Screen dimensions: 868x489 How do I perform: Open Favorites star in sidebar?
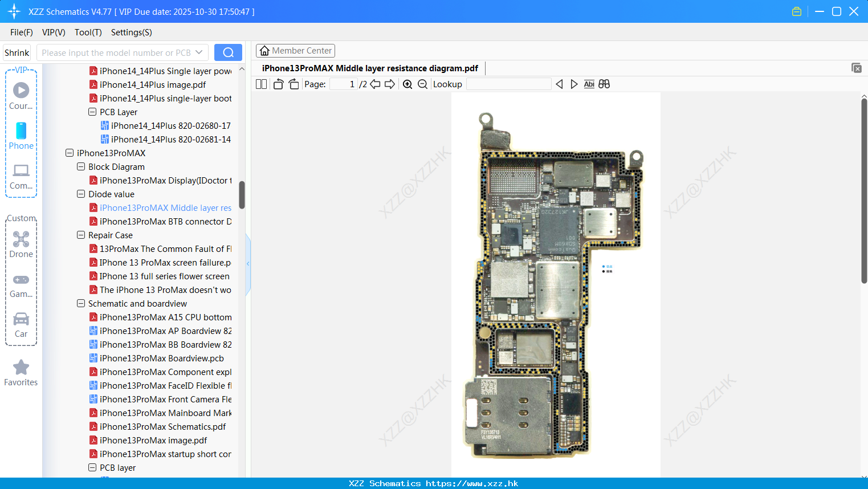pyautogui.click(x=21, y=373)
